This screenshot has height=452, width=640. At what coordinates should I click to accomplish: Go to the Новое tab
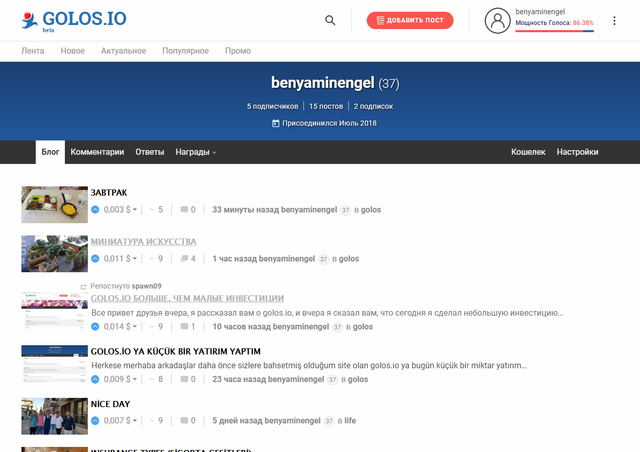73,51
